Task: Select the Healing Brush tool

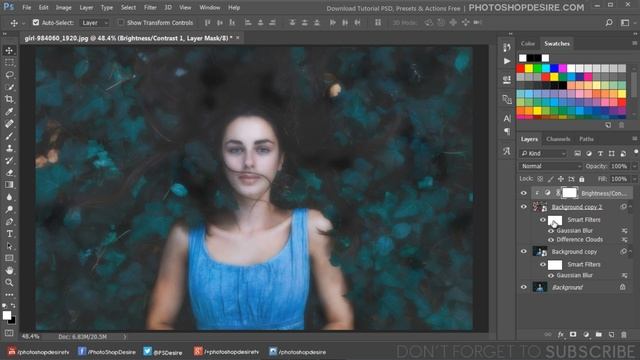Action: tap(9, 124)
